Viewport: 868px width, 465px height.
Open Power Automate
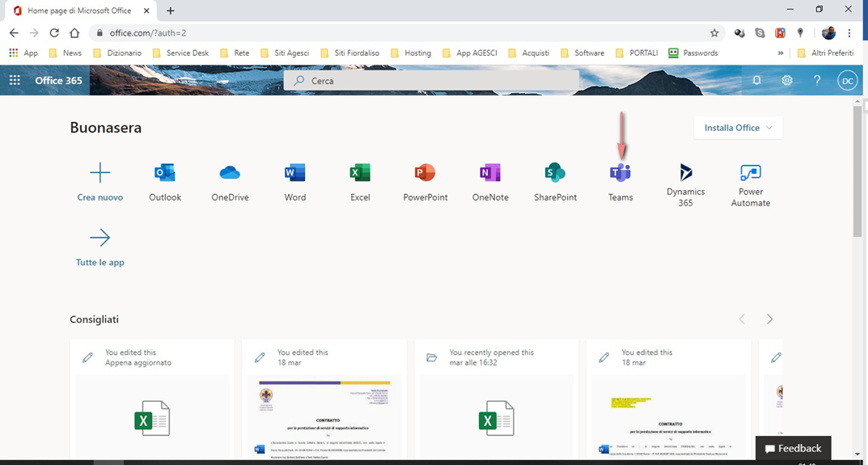[x=750, y=185]
